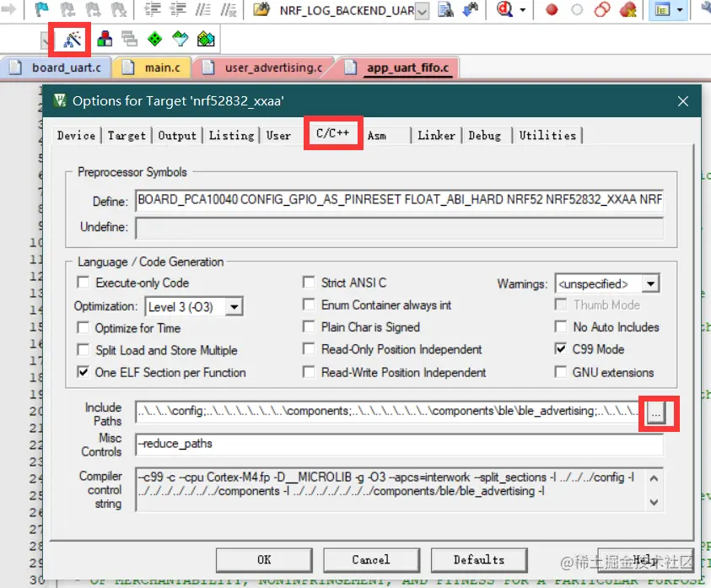Enable Read-Write Position Independent

pyautogui.click(x=309, y=372)
